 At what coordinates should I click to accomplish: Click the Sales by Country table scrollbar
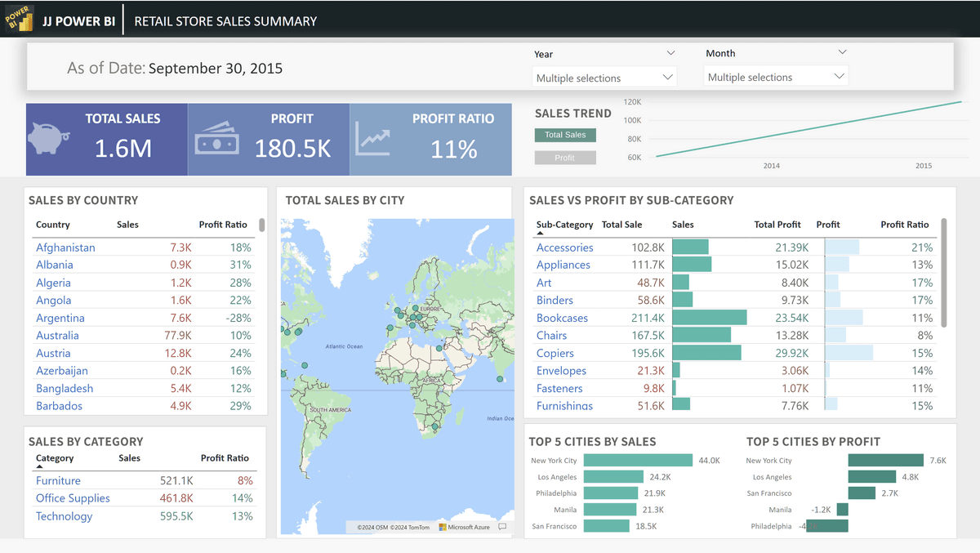tap(262, 225)
